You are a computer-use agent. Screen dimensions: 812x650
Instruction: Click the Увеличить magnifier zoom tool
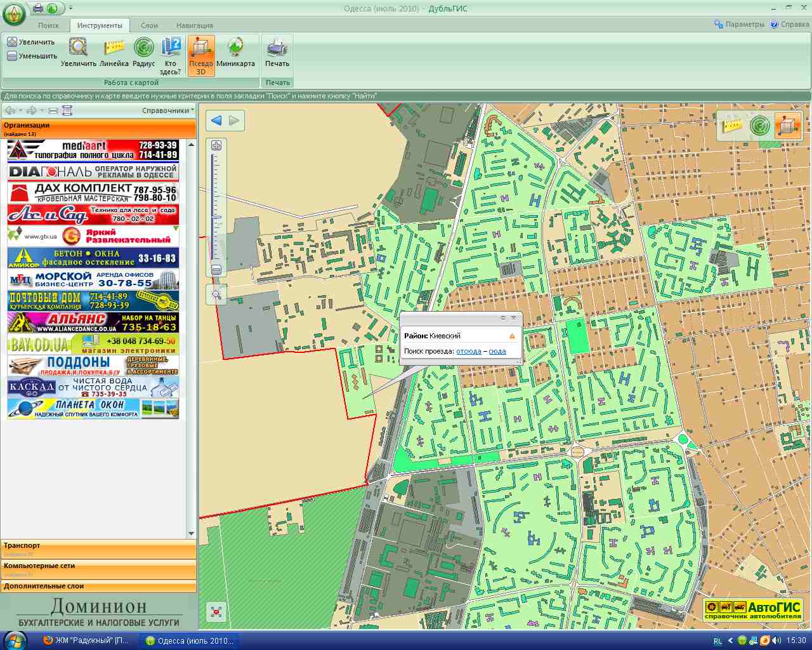pos(79,52)
